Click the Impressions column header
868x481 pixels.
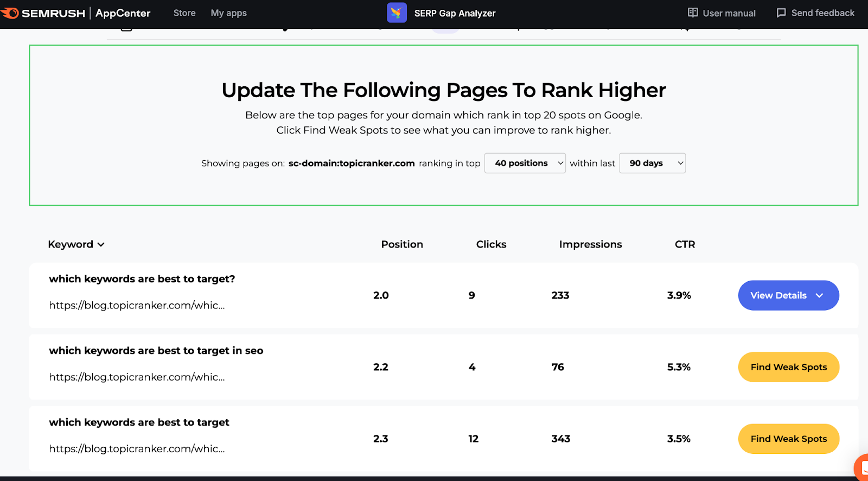click(590, 244)
